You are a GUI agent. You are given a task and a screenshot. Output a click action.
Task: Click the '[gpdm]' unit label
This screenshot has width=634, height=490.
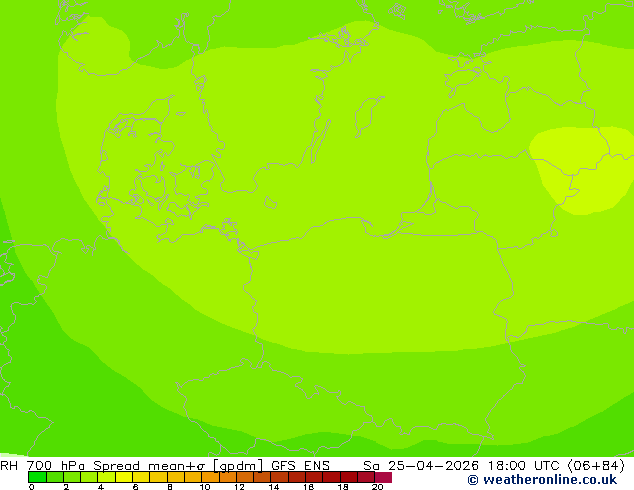[238, 466]
